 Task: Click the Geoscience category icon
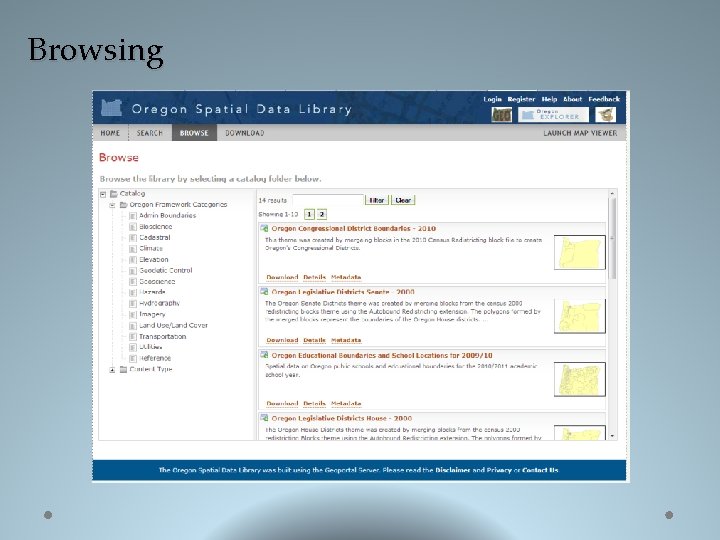pos(133,282)
